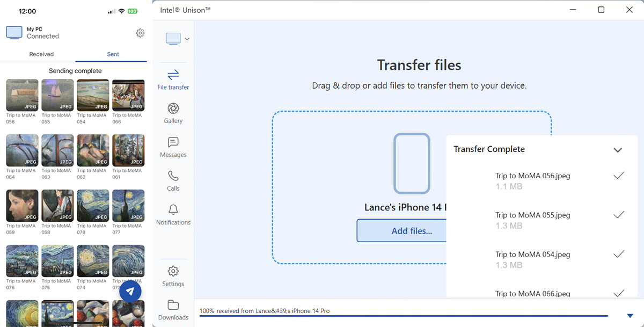644x327 pixels.
Task: Open Messages from the sidebar
Action: click(x=173, y=147)
